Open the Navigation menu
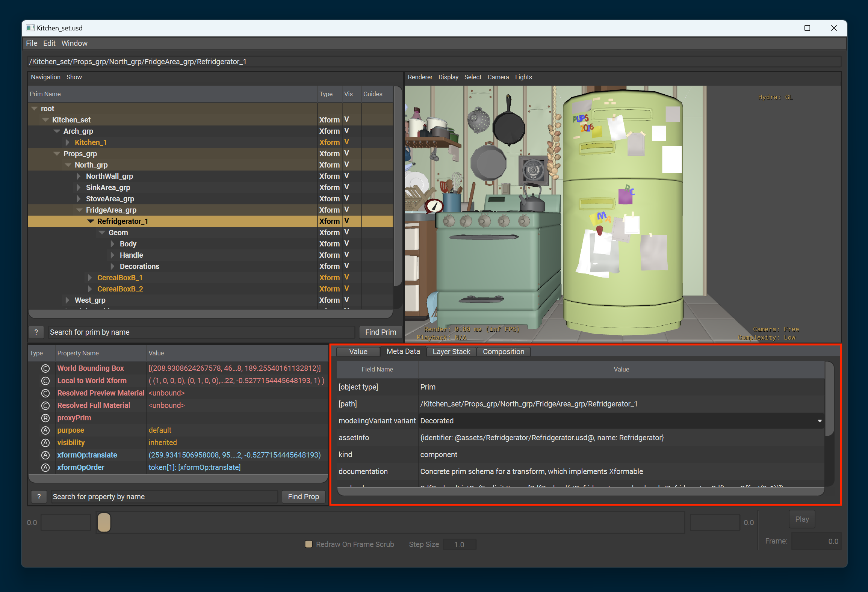The width and height of the screenshot is (868, 592). tap(45, 77)
